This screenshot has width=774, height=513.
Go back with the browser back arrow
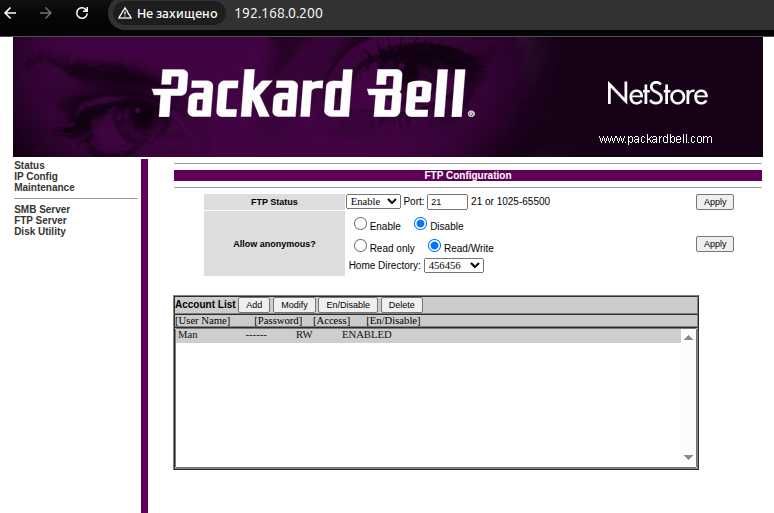coord(10,13)
